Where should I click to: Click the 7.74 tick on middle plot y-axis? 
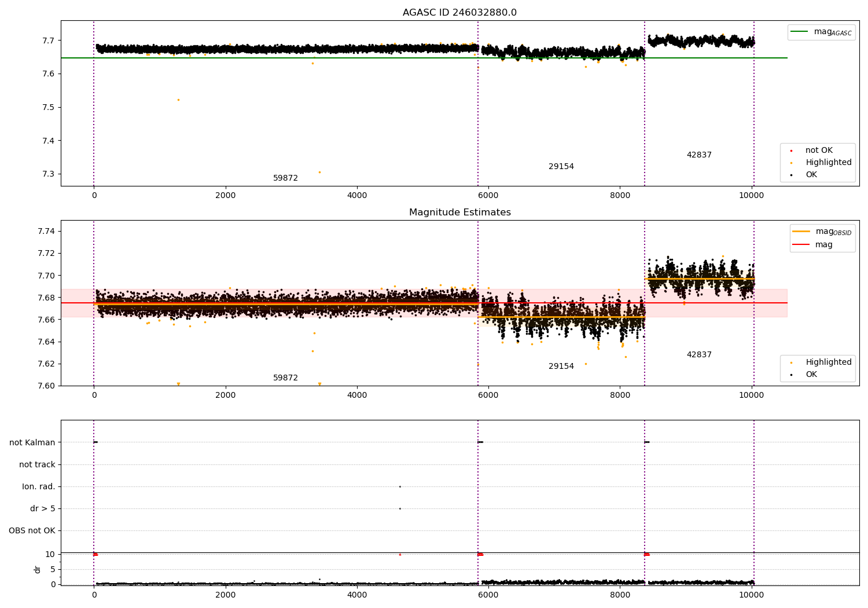pos(46,231)
